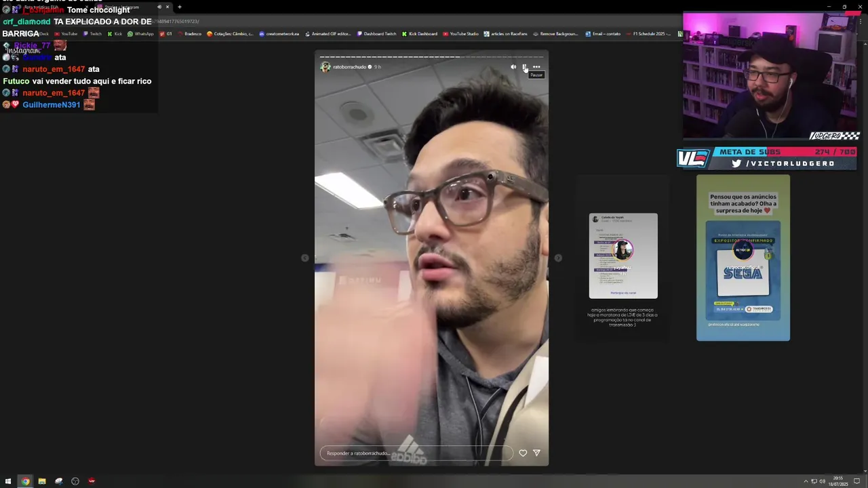Like the story with the heart icon

(523, 453)
